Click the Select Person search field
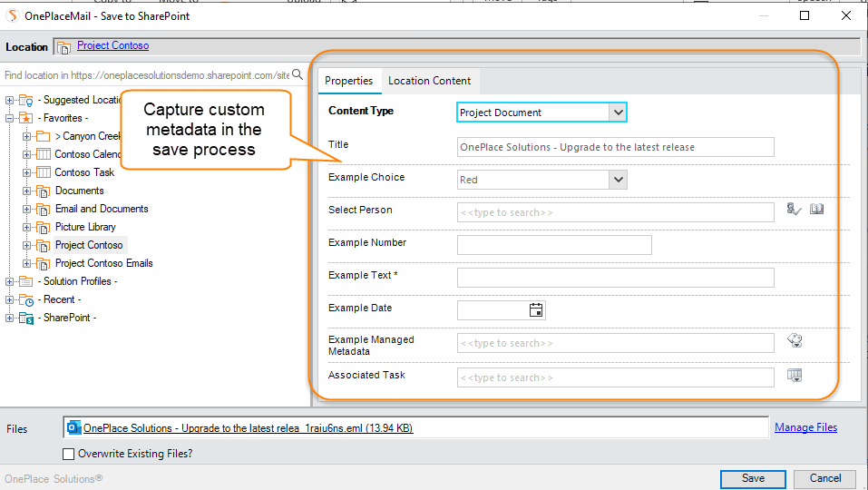Image resolution: width=868 pixels, height=490 pixels. coord(616,212)
